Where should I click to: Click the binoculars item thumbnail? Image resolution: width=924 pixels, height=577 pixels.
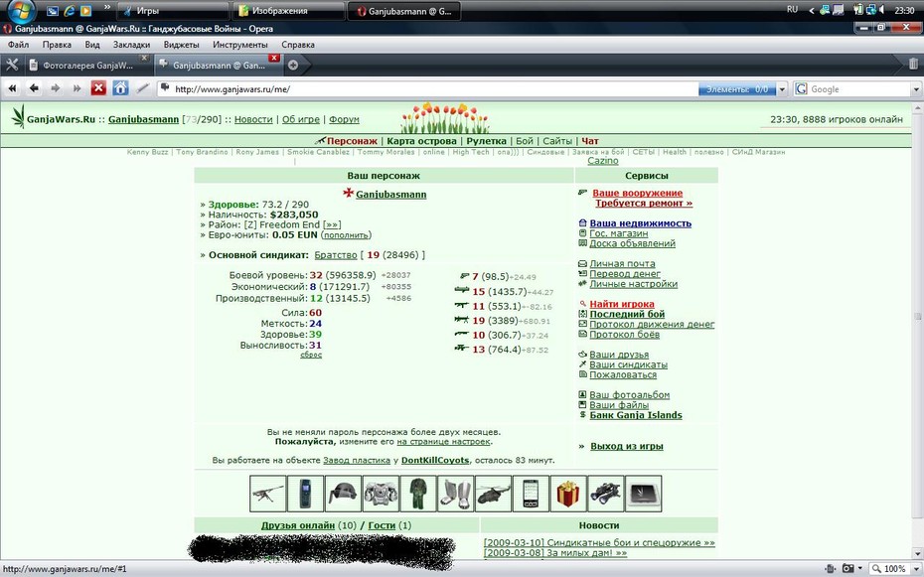[x=606, y=494]
